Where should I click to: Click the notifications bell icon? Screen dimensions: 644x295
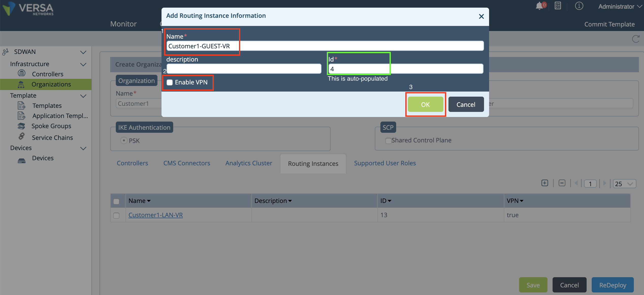tap(539, 6)
